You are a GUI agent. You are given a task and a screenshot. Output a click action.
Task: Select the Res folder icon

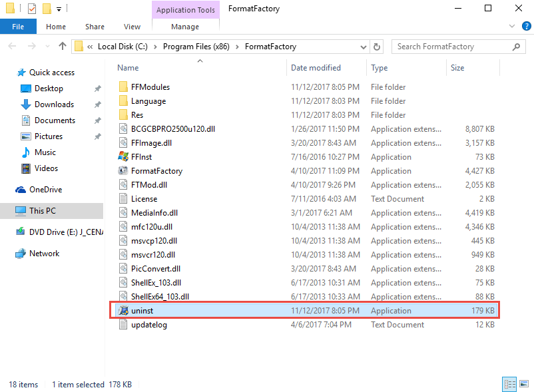[123, 114]
